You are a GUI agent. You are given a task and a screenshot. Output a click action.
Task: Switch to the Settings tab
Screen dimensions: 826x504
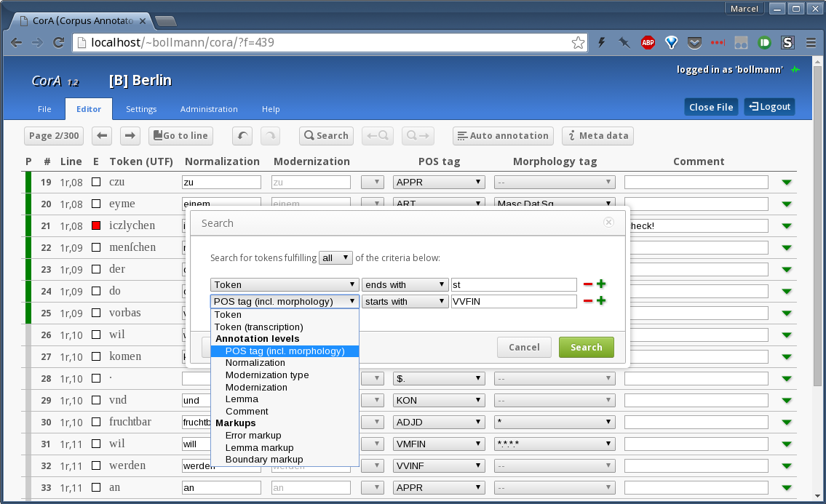click(141, 109)
